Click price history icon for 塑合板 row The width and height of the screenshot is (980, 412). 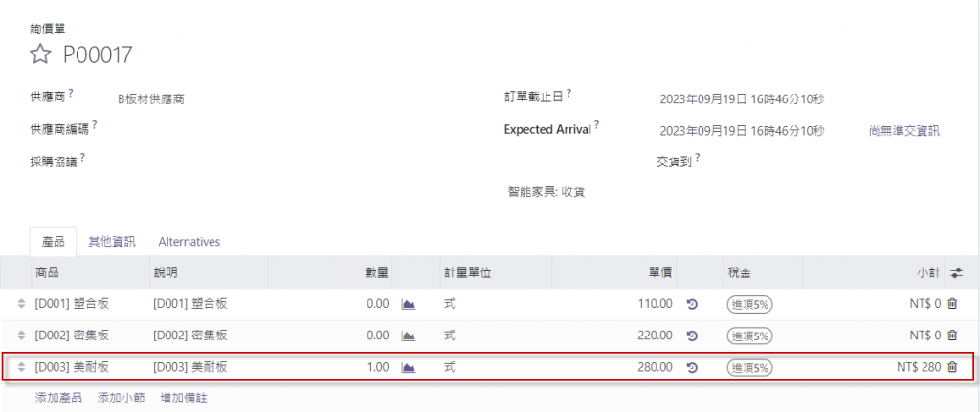click(x=692, y=304)
